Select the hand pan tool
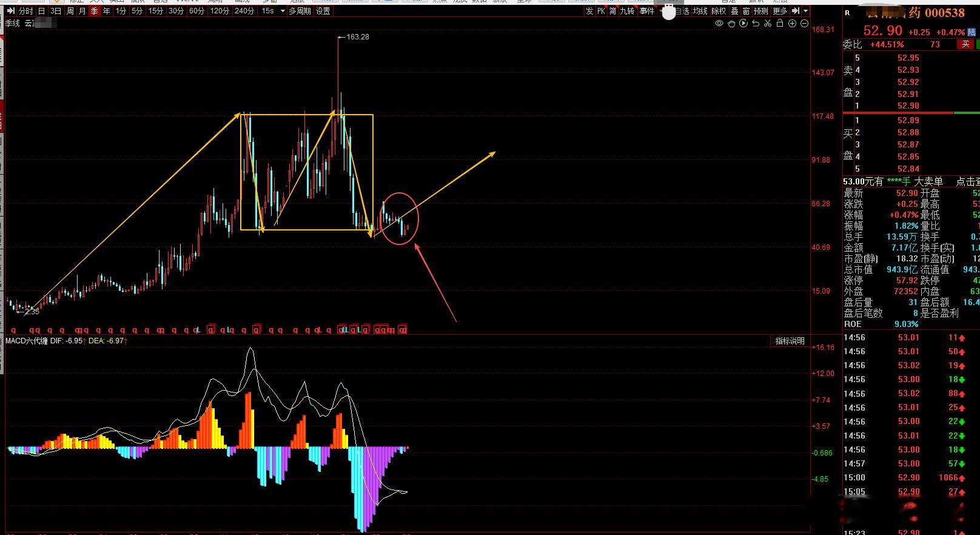The height and width of the screenshot is (535, 980). [731, 23]
